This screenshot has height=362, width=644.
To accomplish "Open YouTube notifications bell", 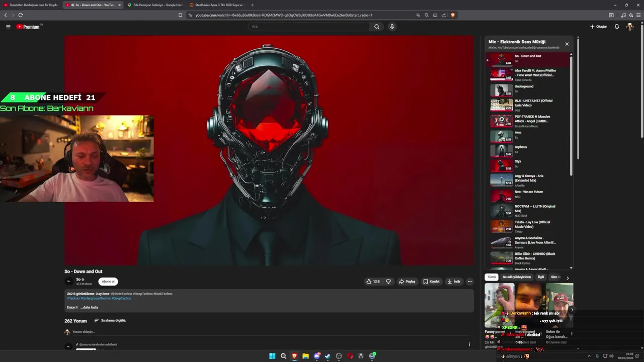I will pos(617,27).
